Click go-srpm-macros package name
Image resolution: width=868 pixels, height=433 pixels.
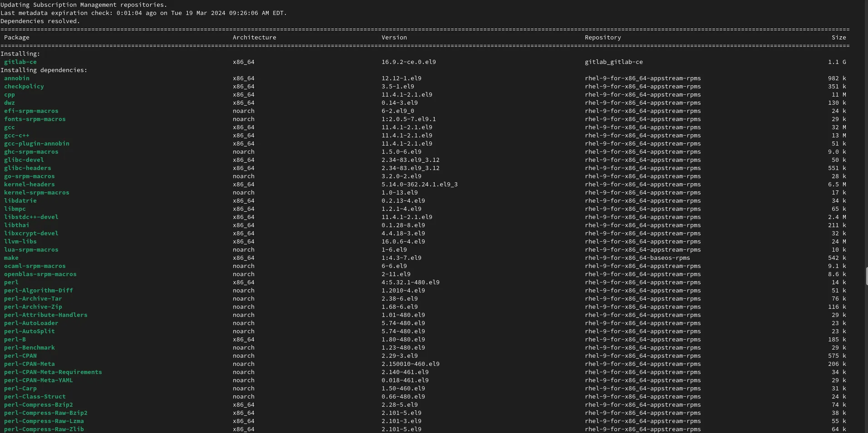[x=29, y=176]
